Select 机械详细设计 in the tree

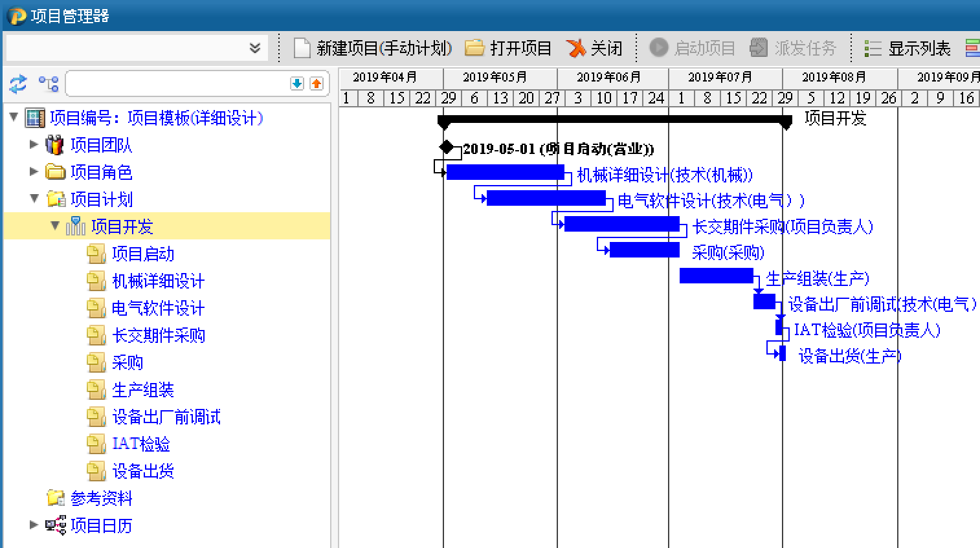pyautogui.click(x=159, y=281)
